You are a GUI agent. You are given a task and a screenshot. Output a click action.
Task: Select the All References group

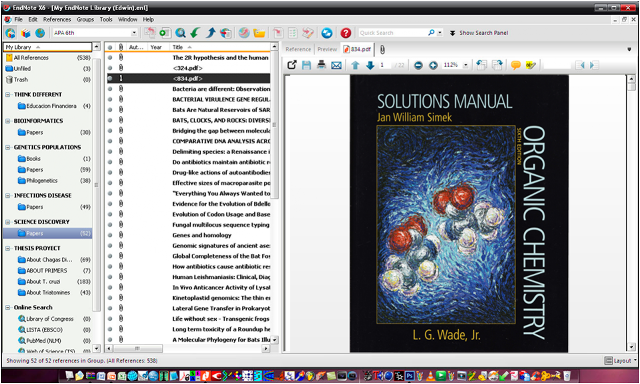48,58
